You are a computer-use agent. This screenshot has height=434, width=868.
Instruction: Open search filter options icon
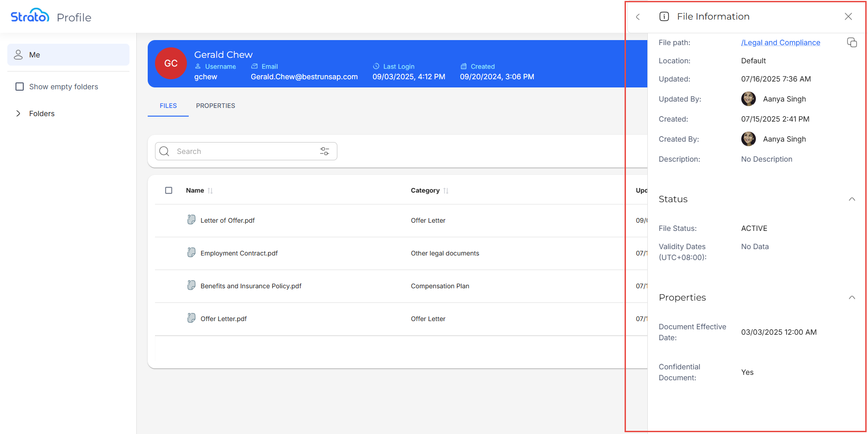325,151
